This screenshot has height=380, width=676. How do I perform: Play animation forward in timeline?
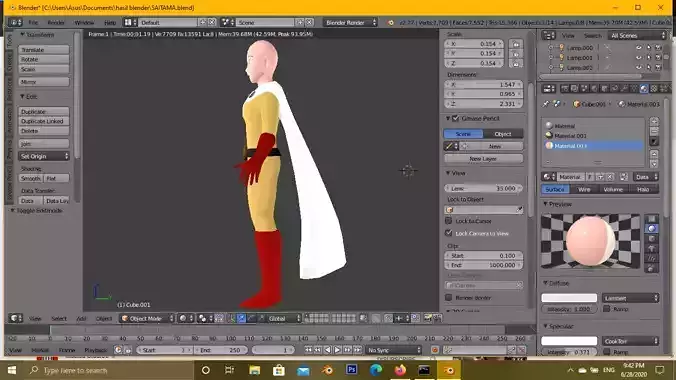(338, 350)
